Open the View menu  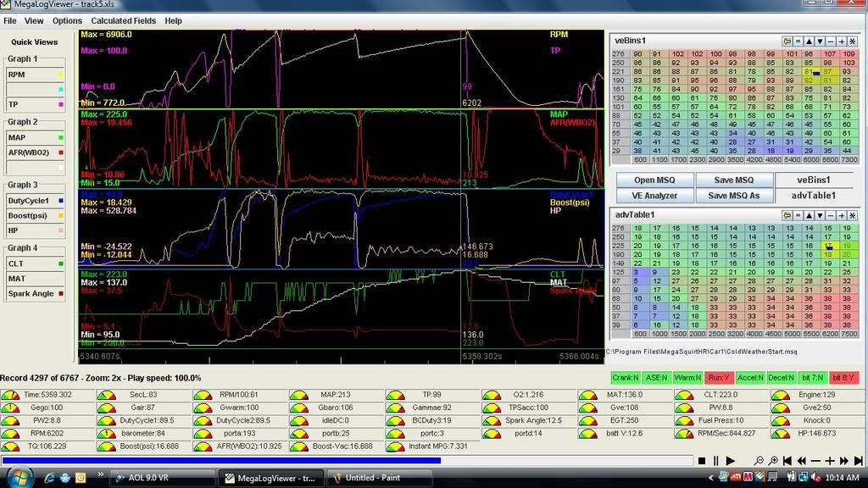pos(34,20)
